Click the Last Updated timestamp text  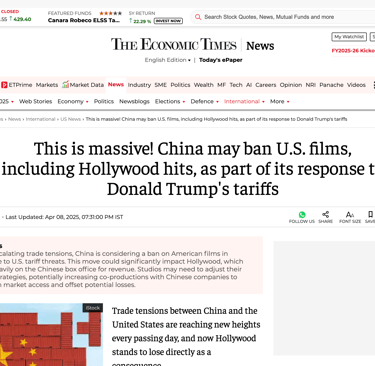[64, 217]
